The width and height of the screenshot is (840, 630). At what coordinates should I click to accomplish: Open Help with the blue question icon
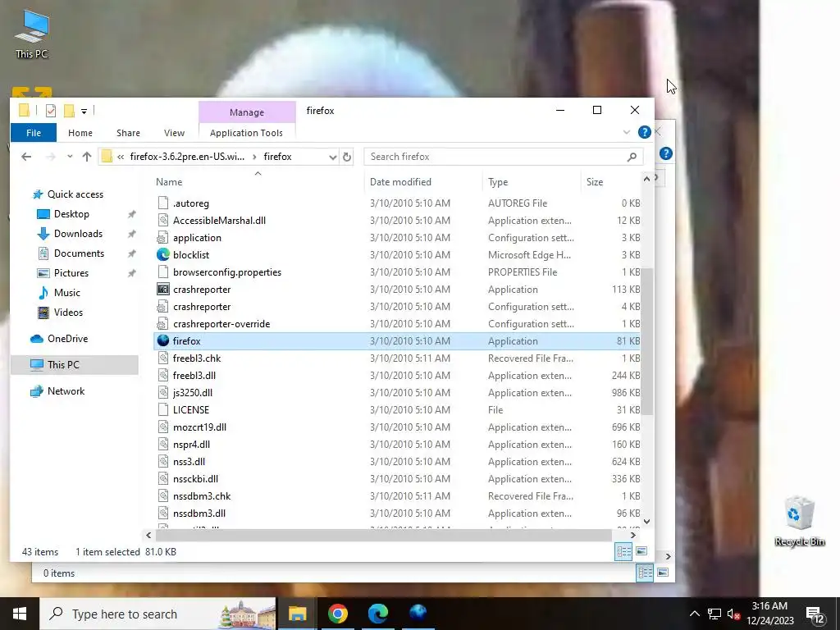[645, 132]
